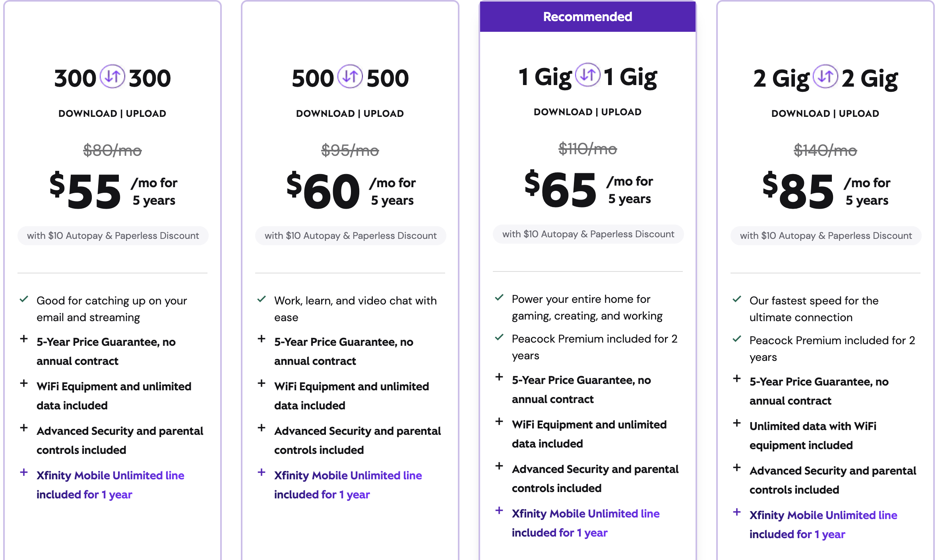Viewport: 936px width, 560px height.
Task: Click the upload/download arrows icon on 300 plan
Action: [x=112, y=76]
